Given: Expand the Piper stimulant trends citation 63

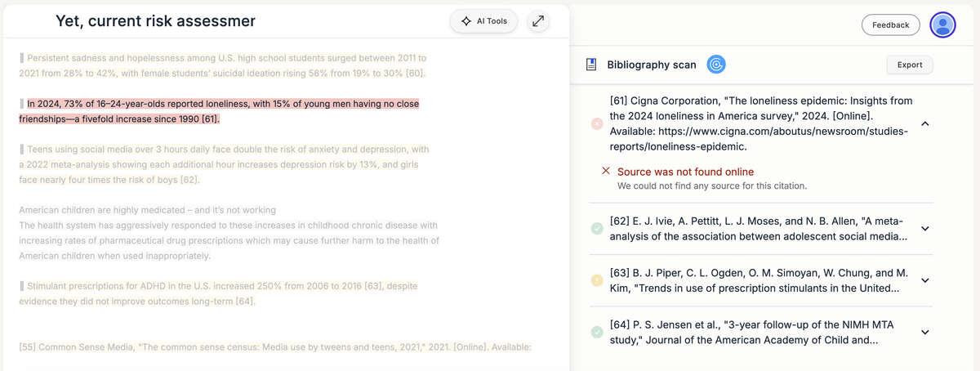Looking at the screenshot, I should coord(924,280).
